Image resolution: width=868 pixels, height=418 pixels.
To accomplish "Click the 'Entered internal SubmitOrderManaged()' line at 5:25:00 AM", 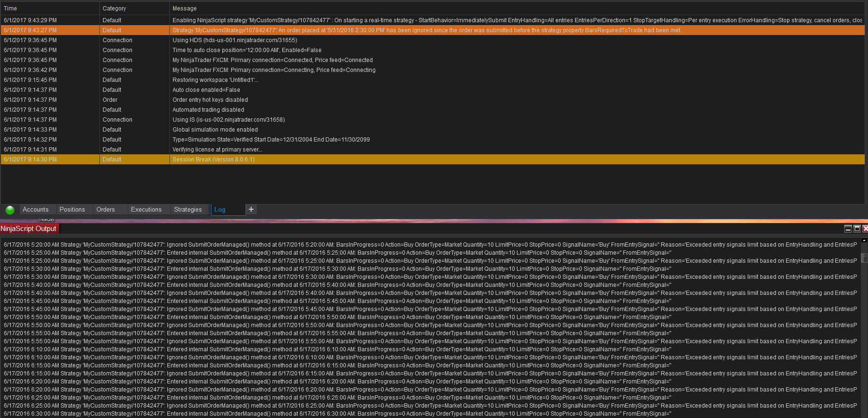I will point(337,253).
